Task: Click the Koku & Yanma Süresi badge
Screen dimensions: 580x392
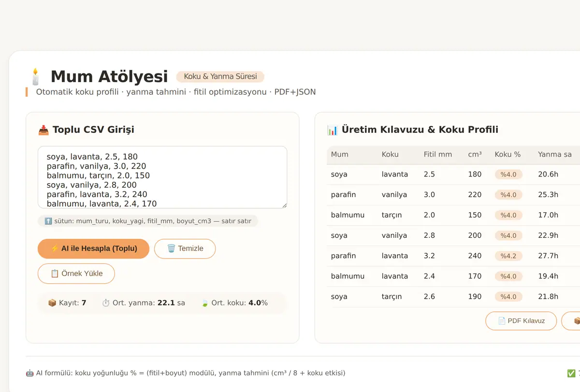Action: pos(220,76)
